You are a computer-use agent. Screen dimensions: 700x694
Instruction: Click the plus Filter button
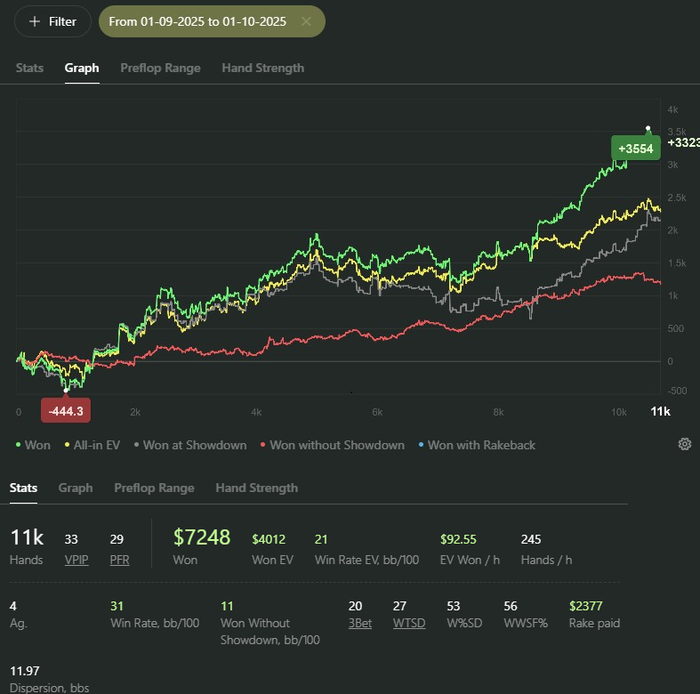pos(53,21)
